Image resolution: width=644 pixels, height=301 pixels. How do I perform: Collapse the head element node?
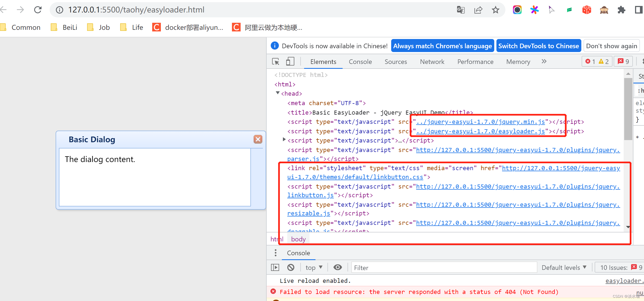click(278, 93)
